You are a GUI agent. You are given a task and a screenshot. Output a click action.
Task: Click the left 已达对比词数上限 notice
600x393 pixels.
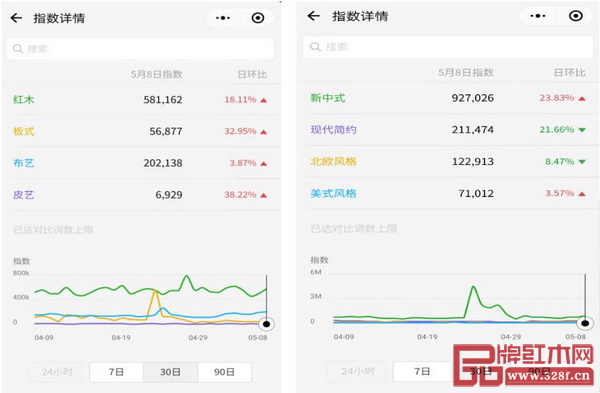coord(53,230)
